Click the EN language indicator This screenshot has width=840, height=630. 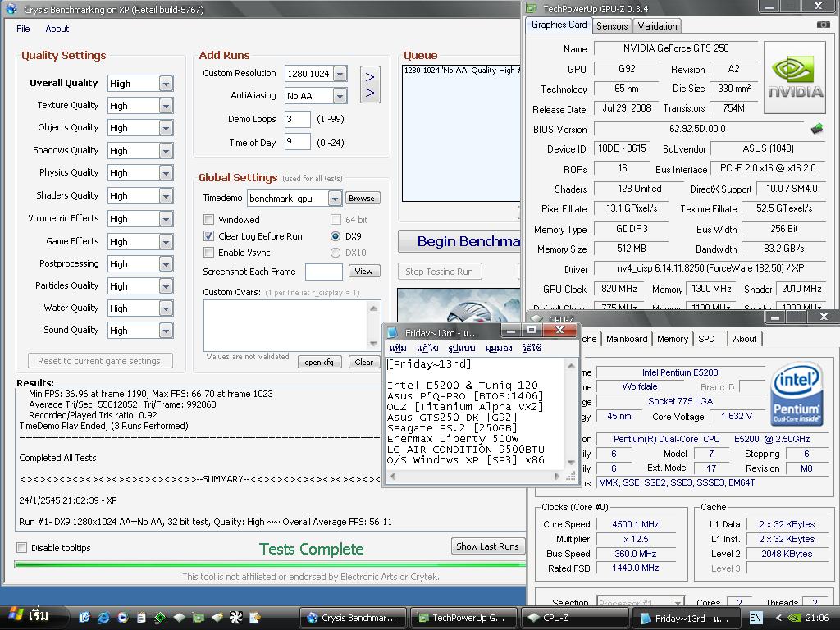[x=756, y=618]
